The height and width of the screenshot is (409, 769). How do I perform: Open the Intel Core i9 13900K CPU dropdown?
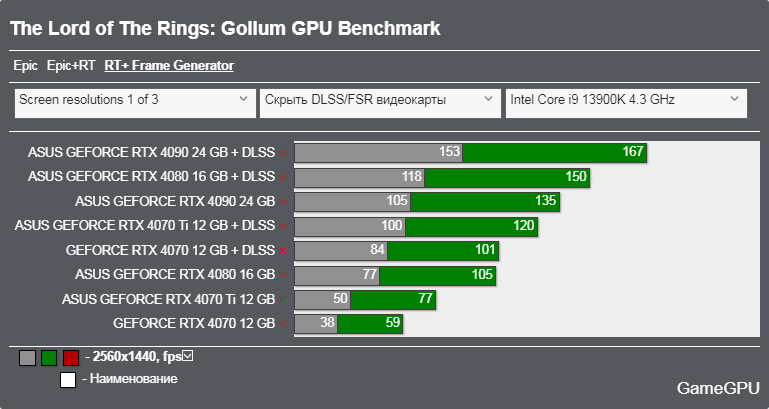pyautogui.click(x=626, y=103)
